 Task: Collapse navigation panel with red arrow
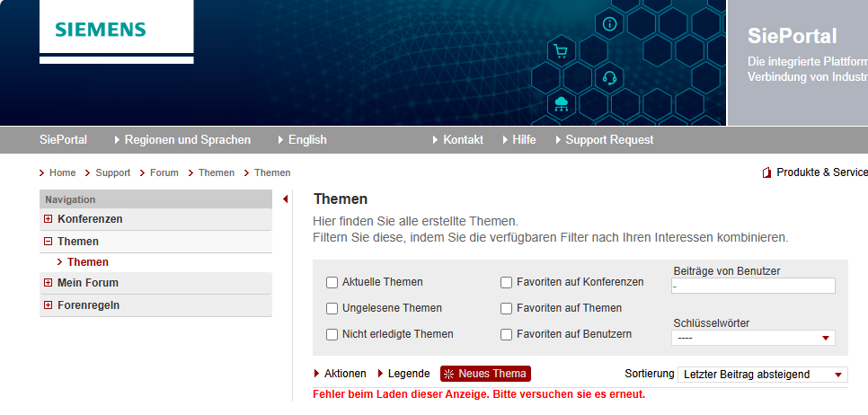coord(285,199)
